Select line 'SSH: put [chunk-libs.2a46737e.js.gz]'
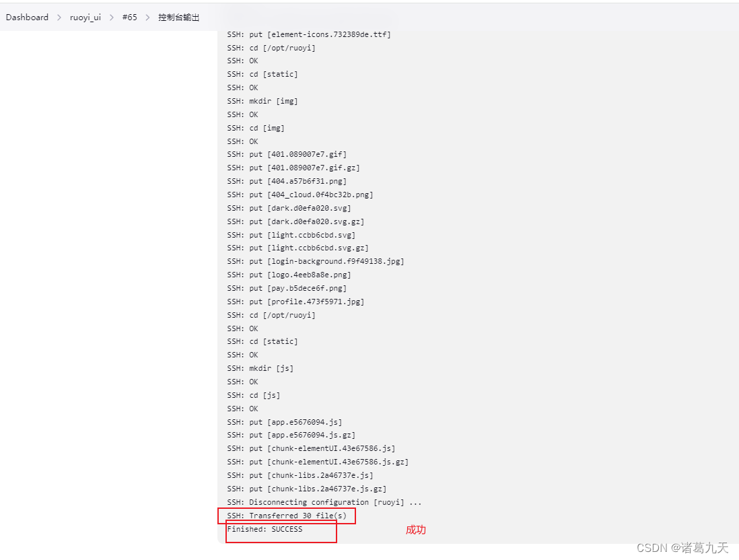The width and height of the screenshot is (739, 560). [307, 489]
